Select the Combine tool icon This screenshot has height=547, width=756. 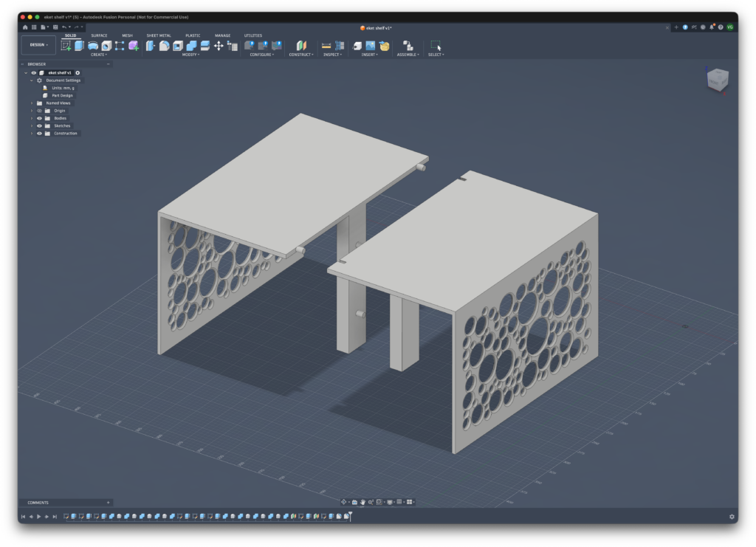pos(191,46)
